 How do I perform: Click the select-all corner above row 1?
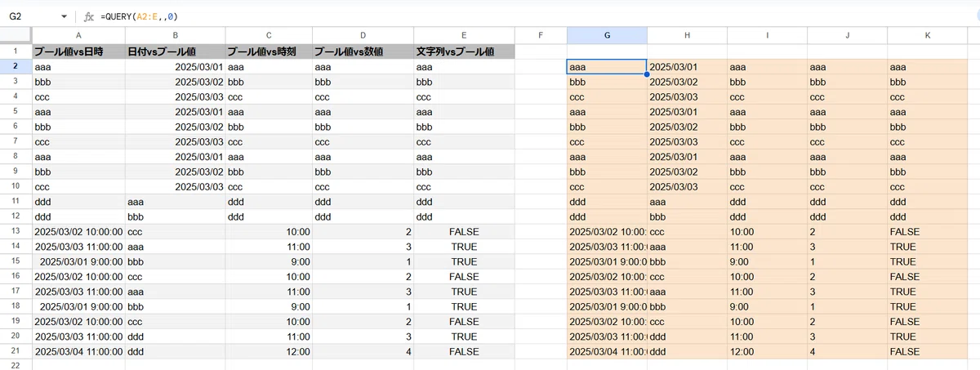16,35
